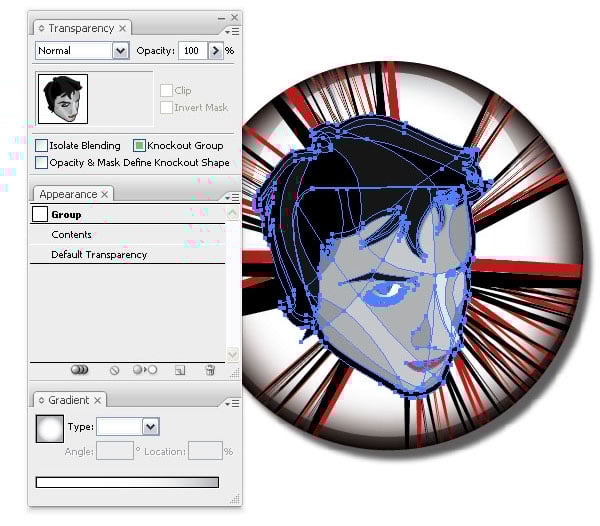
Task: Click the Delete Selected Item trash icon
Action: click(210, 370)
